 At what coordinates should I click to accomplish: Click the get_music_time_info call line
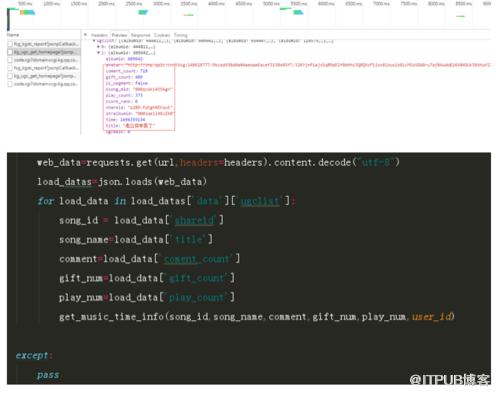click(x=257, y=317)
